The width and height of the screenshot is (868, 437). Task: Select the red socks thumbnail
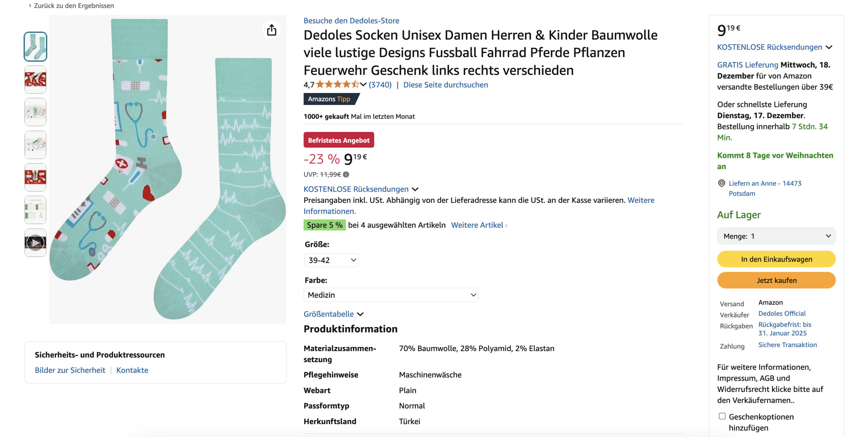pos(35,79)
